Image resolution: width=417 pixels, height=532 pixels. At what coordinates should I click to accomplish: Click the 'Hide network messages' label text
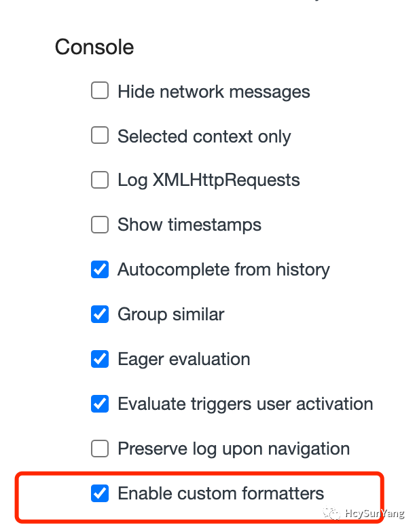click(x=213, y=92)
